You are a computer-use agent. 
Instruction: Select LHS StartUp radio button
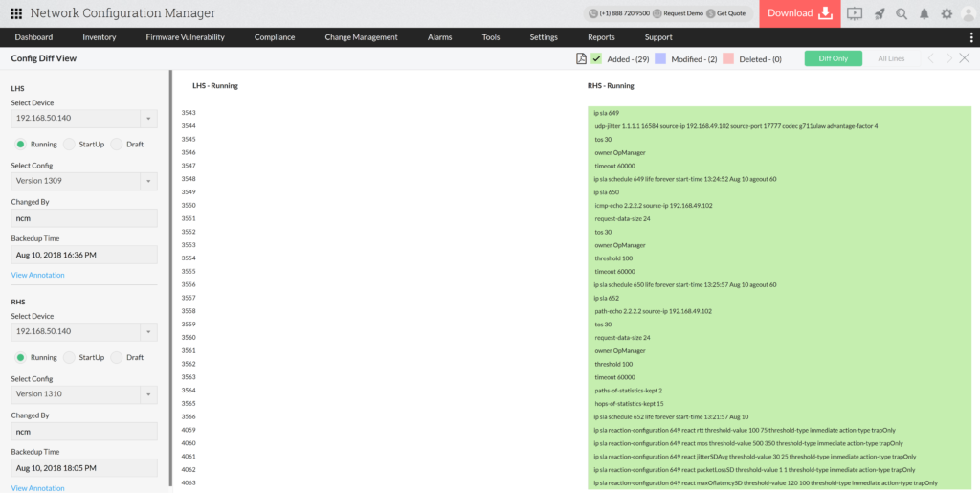(69, 144)
